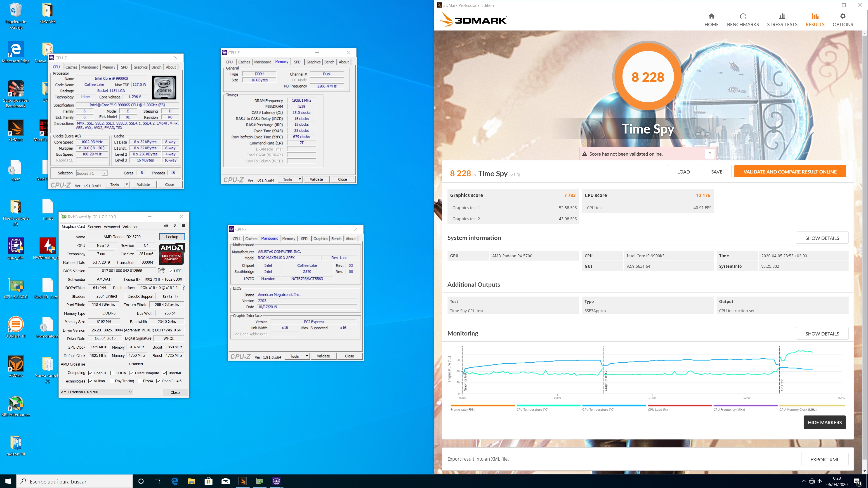Toggle Vulkan checkbox in GPU-Z
Image resolution: width=868 pixels, height=488 pixels.
tap(91, 381)
